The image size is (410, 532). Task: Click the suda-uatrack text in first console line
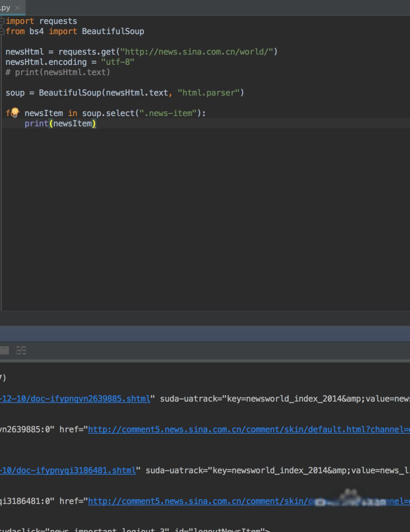click(x=189, y=399)
